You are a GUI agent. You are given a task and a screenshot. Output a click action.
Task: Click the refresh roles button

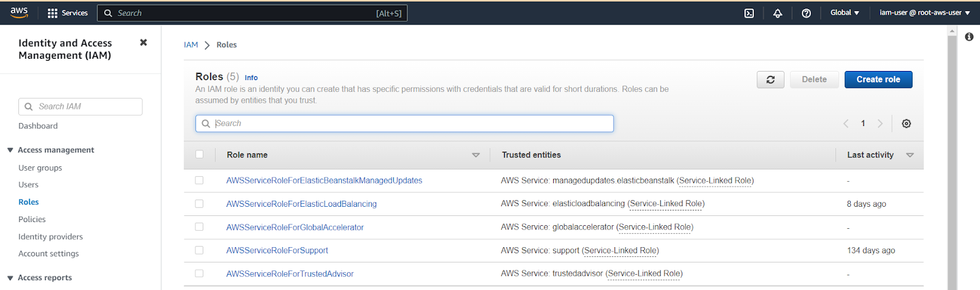(x=771, y=80)
